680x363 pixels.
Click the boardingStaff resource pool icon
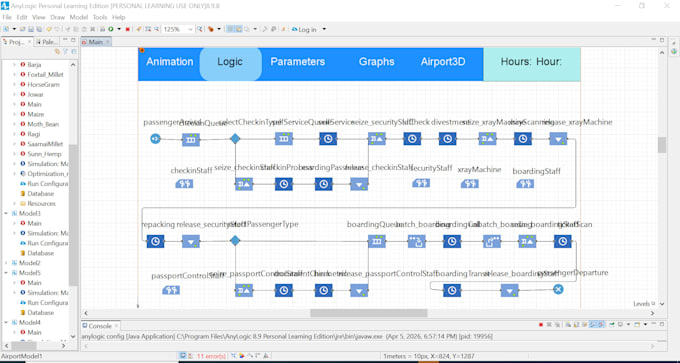tap(525, 183)
